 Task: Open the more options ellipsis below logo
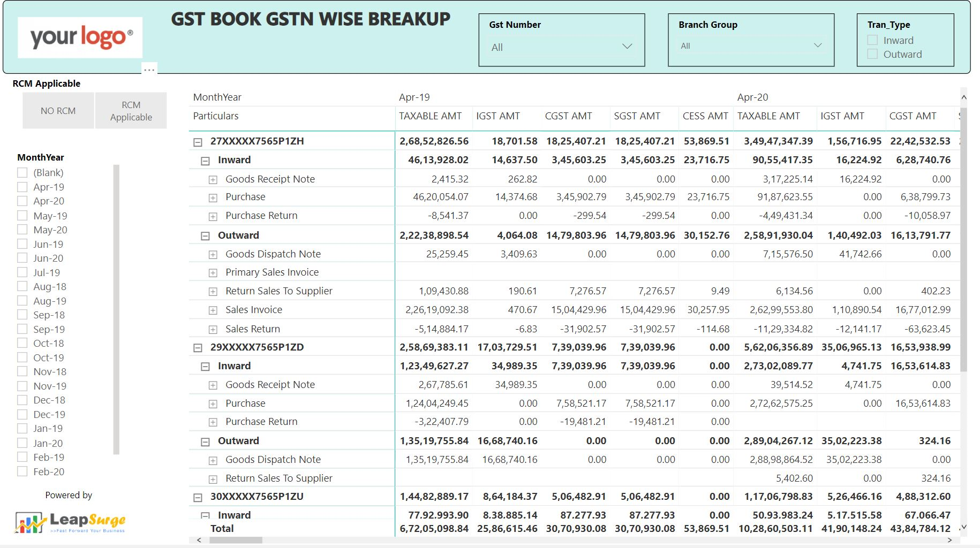pyautogui.click(x=149, y=70)
